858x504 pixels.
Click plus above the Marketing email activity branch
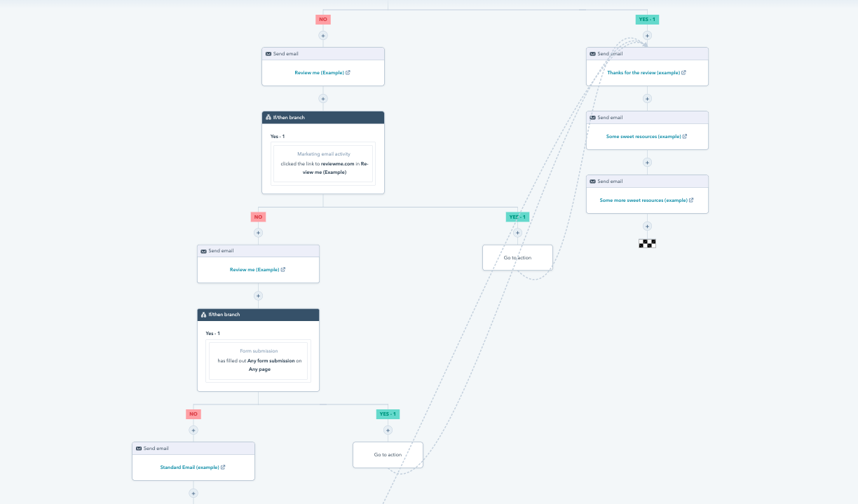(x=323, y=99)
